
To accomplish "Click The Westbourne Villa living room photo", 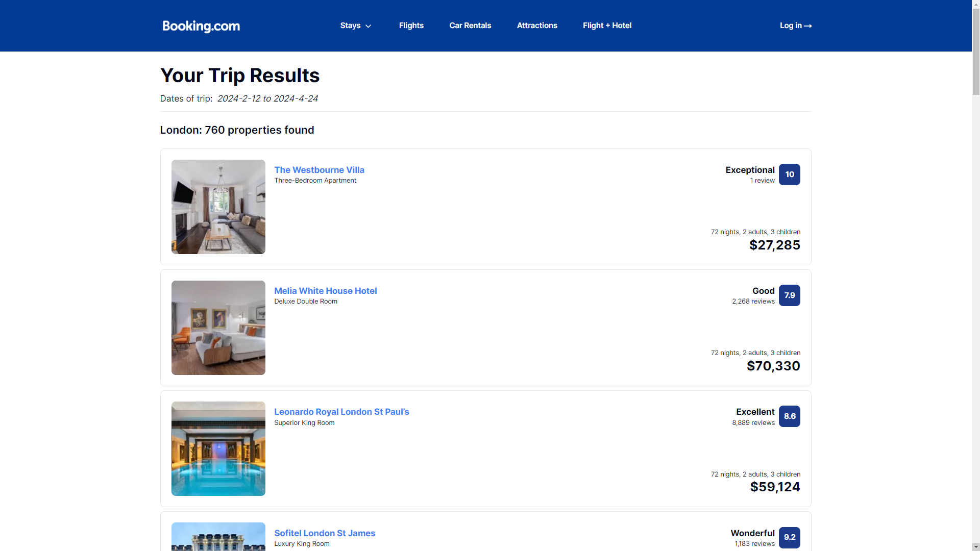I will pos(218,207).
